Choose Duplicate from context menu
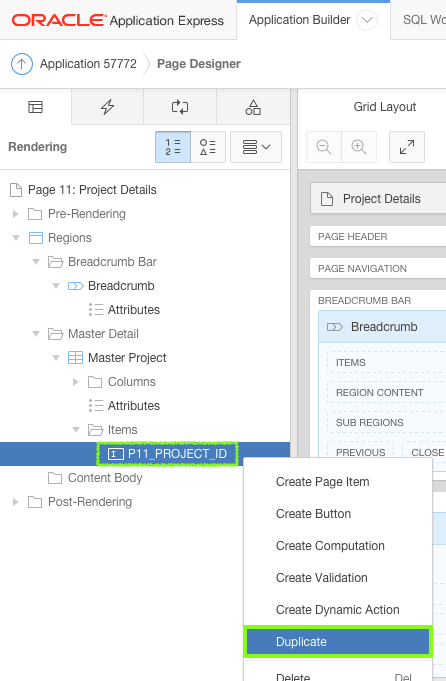Image resolution: width=446 pixels, height=681 pixels. coord(338,641)
